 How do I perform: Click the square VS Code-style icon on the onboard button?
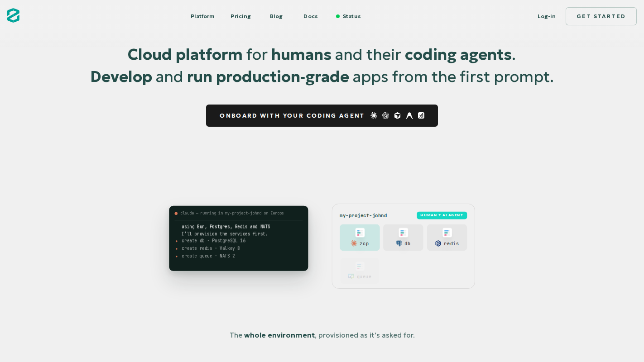[x=421, y=115]
